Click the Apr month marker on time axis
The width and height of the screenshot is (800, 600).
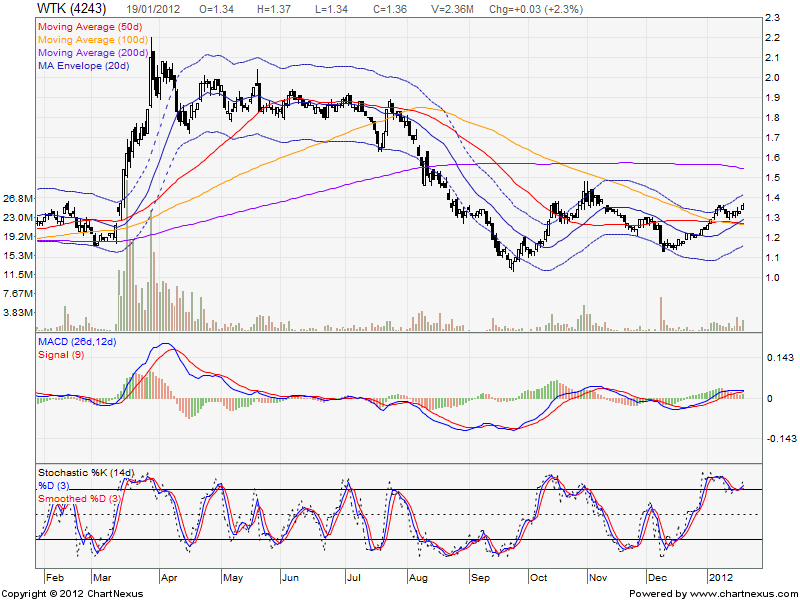pos(168,577)
